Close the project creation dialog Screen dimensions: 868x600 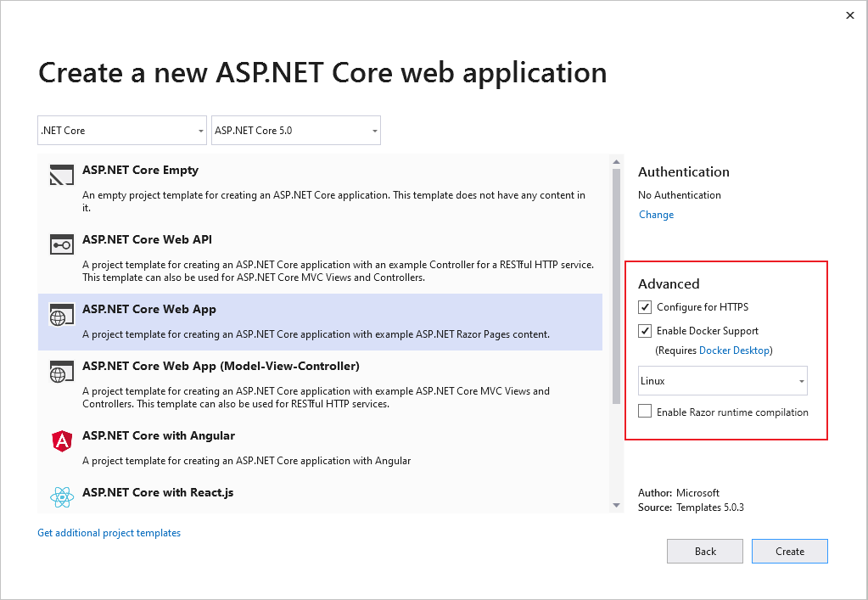[850, 15]
